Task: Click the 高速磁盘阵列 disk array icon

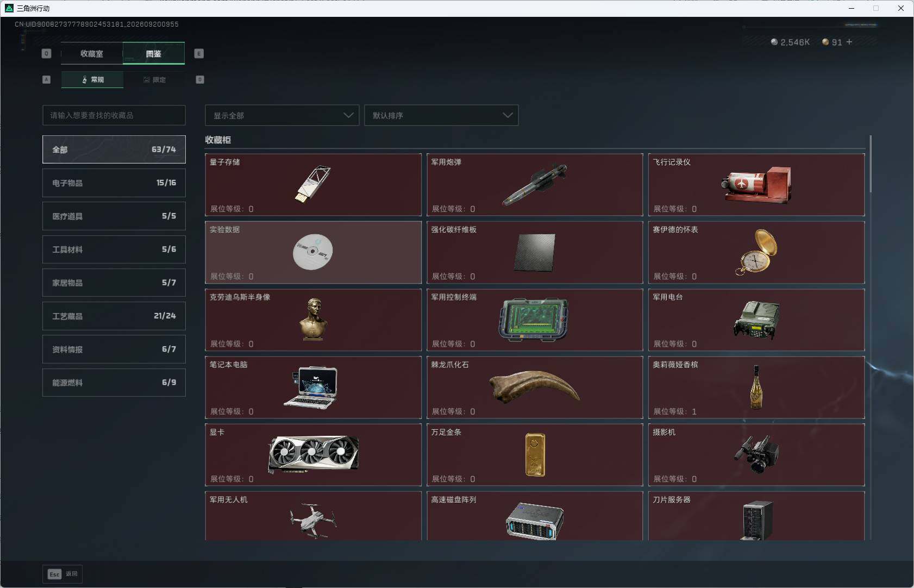Action: coord(535,521)
